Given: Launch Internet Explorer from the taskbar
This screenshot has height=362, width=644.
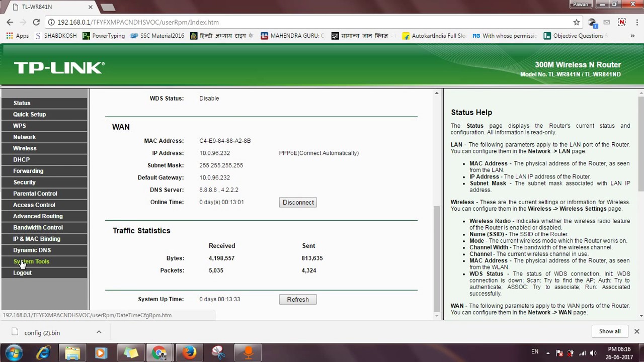Looking at the screenshot, I should (x=43, y=353).
